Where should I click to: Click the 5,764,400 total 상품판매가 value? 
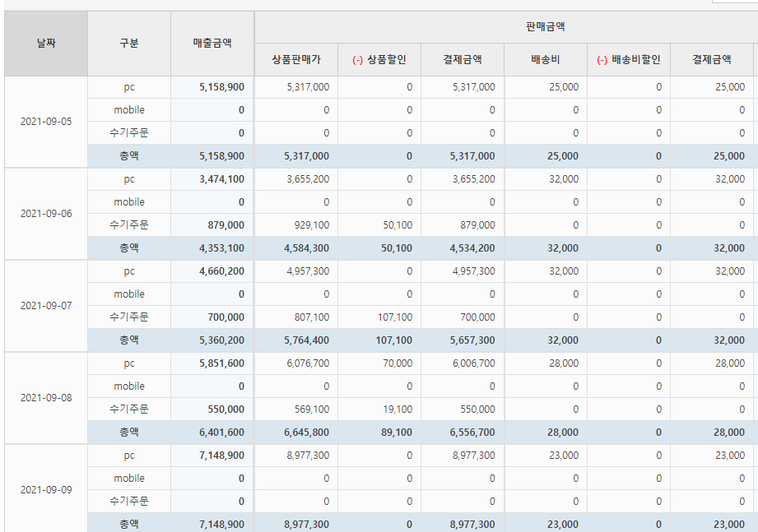(x=306, y=340)
